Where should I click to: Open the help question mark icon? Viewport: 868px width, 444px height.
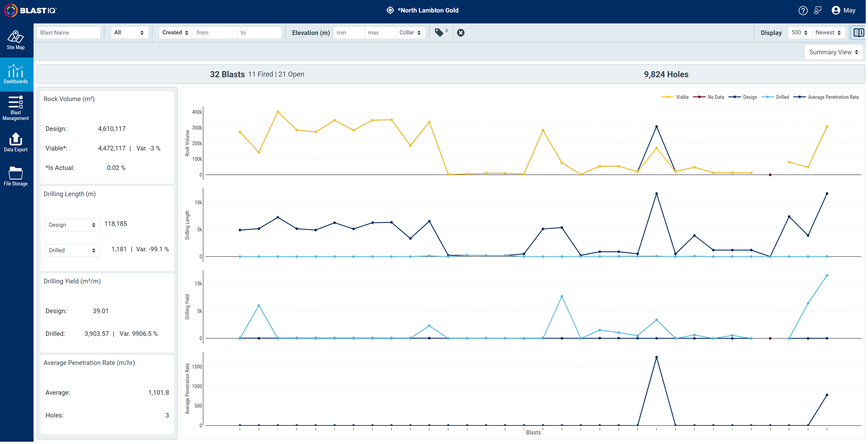803,10
